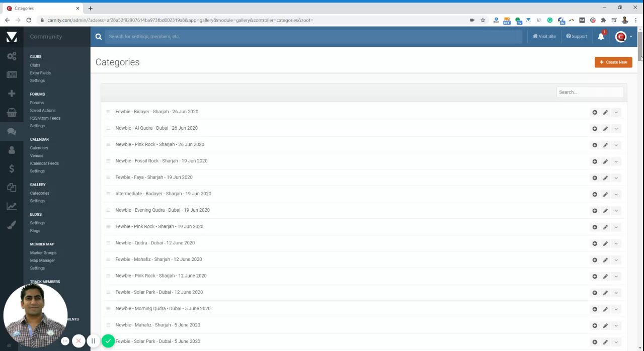This screenshot has width=644, height=351.
Task: Bookmark this page with star icon
Action: pyautogui.click(x=482, y=20)
